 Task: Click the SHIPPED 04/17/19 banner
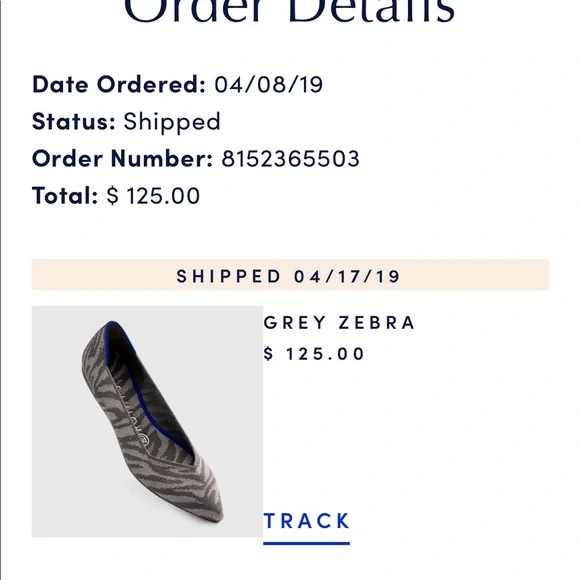pos(290,275)
